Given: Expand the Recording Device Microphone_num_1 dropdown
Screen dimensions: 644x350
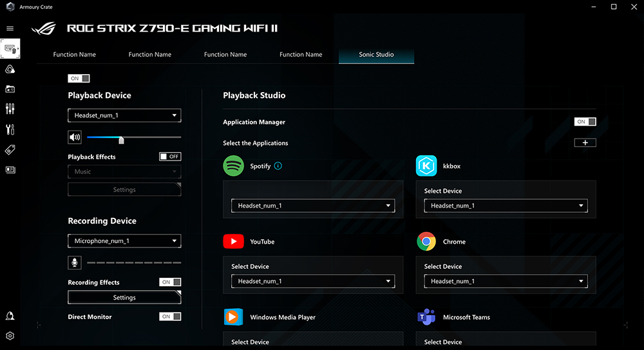Looking at the screenshot, I should [124, 240].
